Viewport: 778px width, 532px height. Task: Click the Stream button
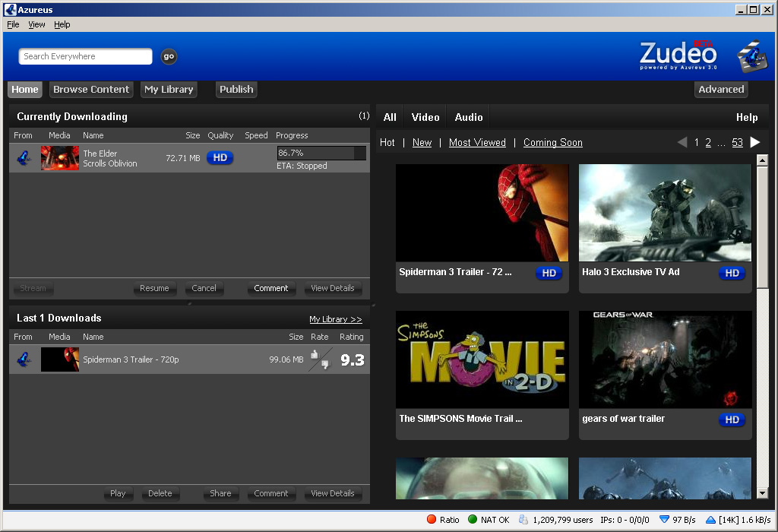[33, 288]
